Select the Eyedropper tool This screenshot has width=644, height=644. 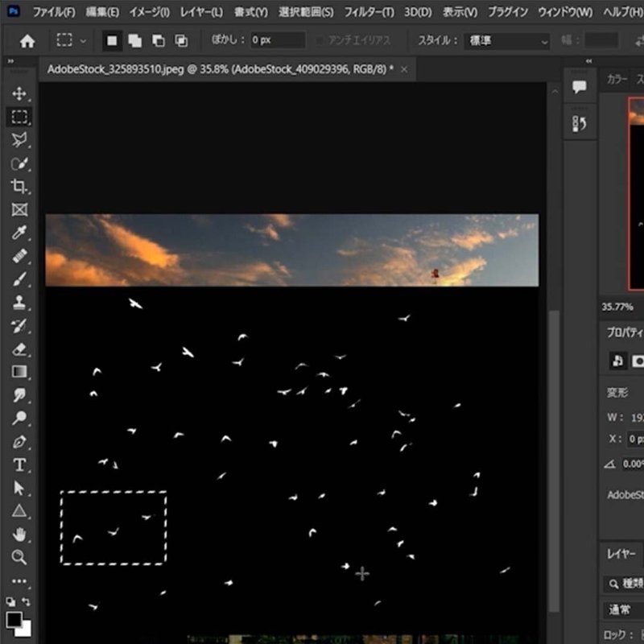[x=19, y=233]
